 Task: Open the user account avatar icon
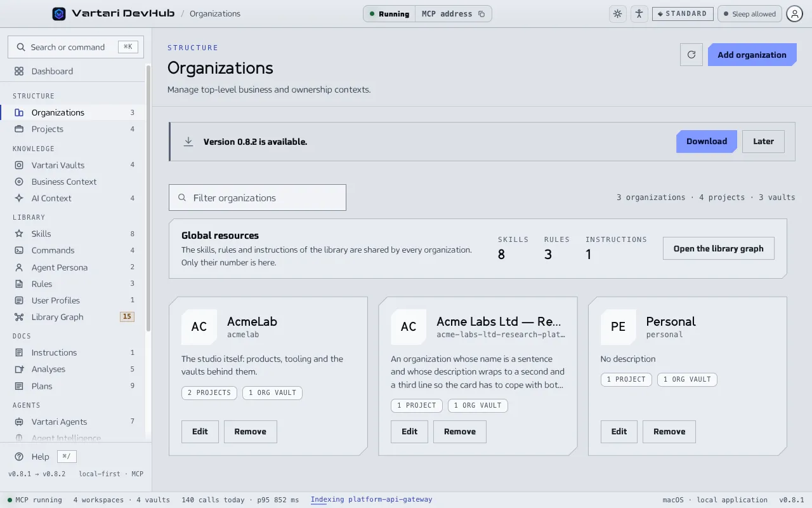795,13
